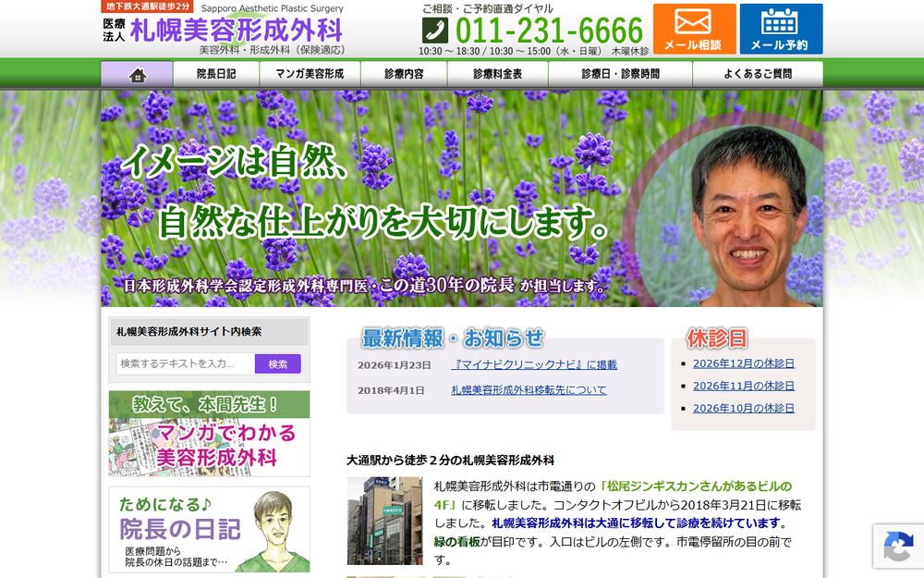Open the 診療内容 menu item
The width and height of the screenshot is (924, 578).
[405, 74]
